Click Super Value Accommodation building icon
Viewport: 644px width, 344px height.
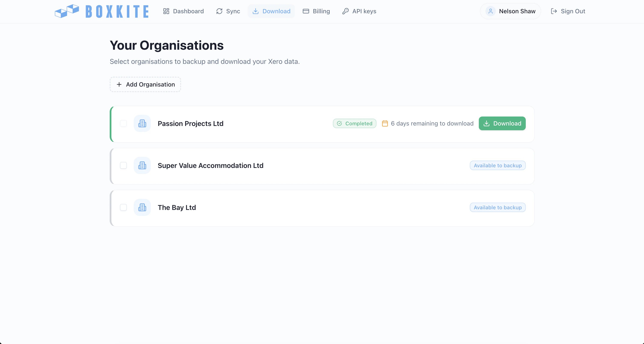(x=142, y=166)
